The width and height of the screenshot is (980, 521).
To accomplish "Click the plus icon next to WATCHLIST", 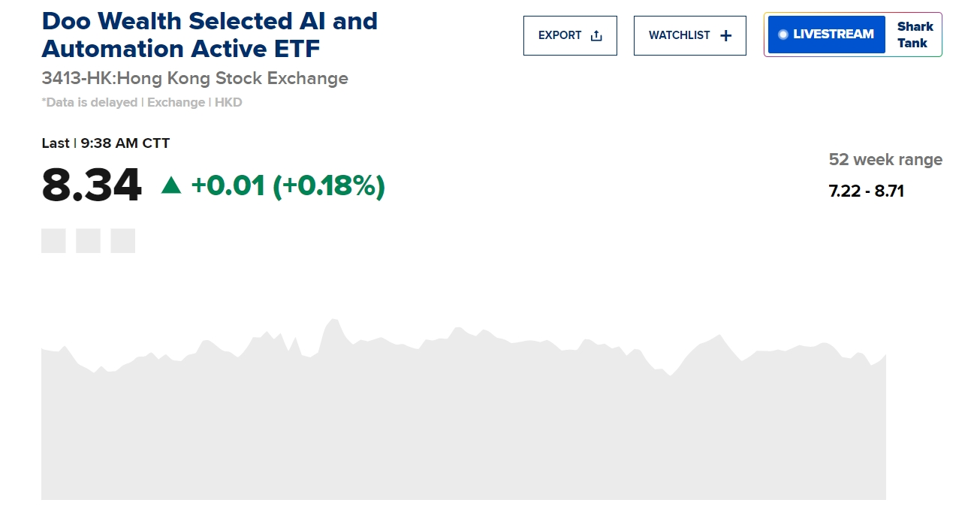I will [x=725, y=35].
